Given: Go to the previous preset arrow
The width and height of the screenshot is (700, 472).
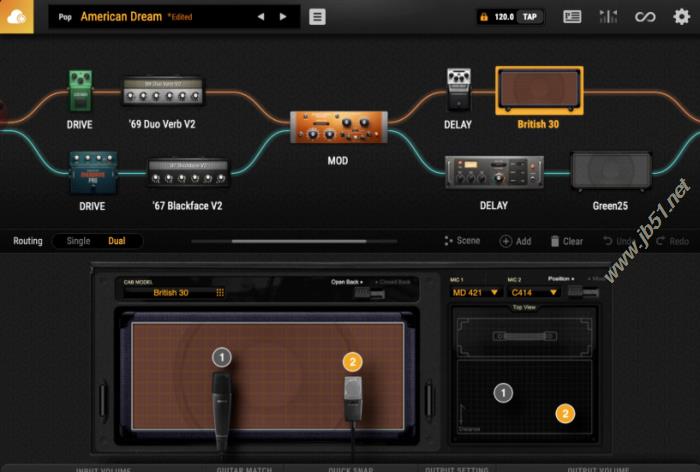Looking at the screenshot, I should [x=261, y=17].
